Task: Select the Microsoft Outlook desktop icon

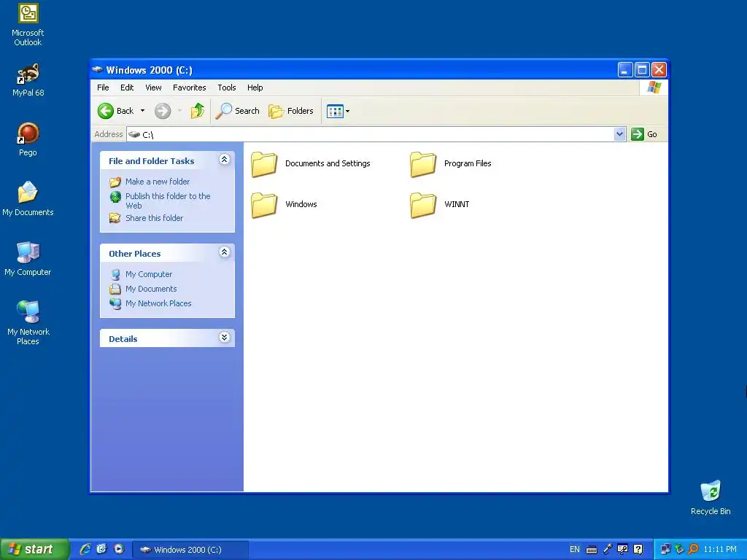Action: tap(28, 25)
